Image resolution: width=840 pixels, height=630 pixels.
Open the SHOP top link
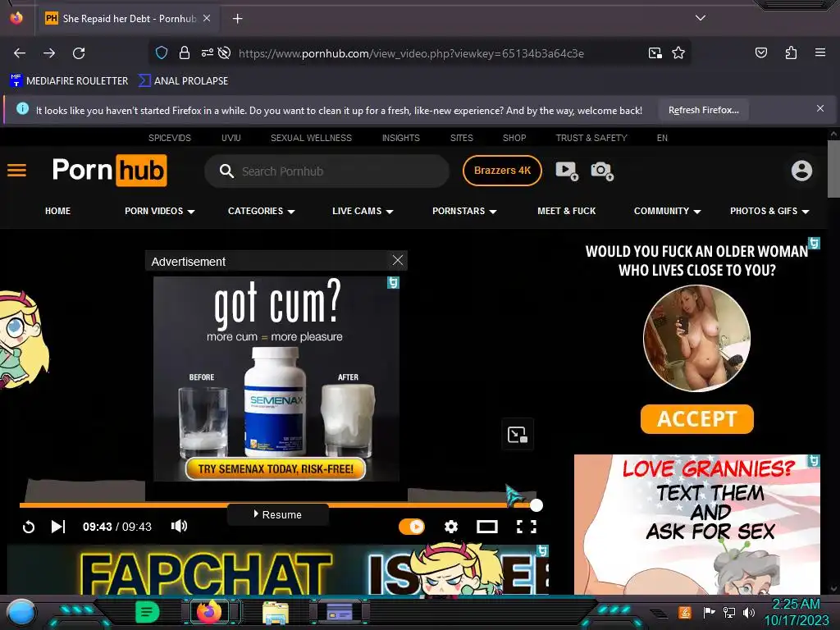[x=514, y=138]
